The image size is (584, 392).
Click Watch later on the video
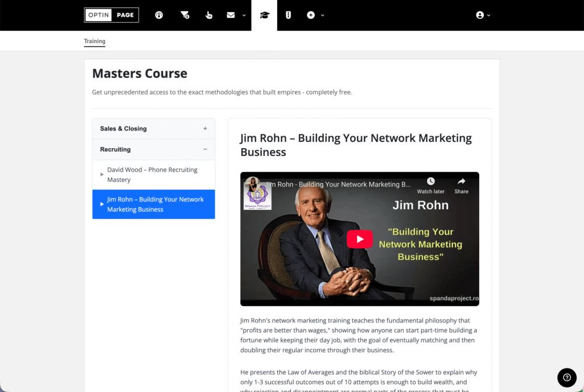[431, 185]
